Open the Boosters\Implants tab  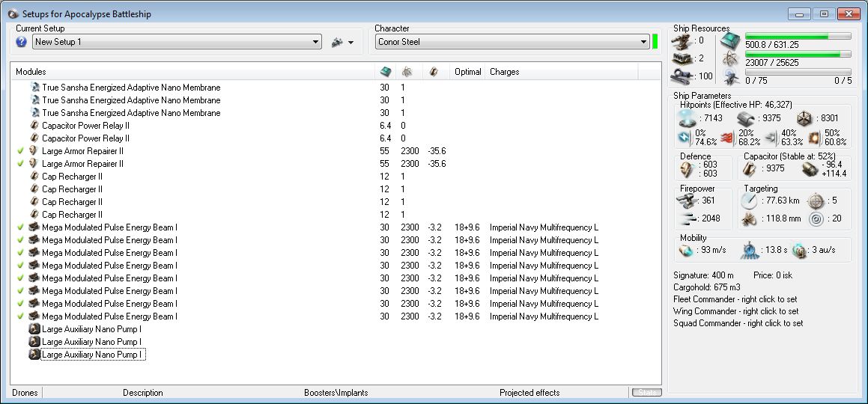tap(336, 393)
